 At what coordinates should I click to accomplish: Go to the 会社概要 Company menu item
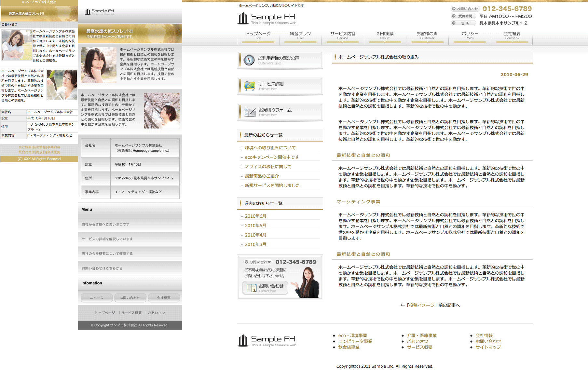(x=512, y=35)
